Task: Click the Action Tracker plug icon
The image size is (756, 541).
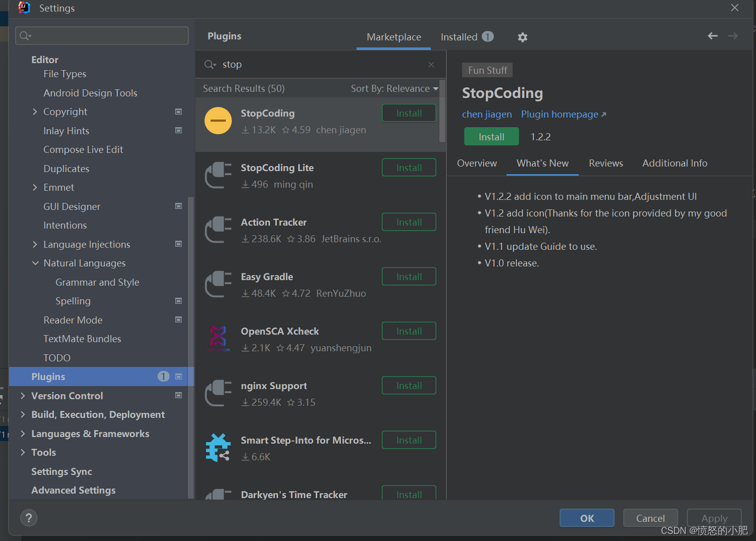Action: pyautogui.click(x=218, y=230)
